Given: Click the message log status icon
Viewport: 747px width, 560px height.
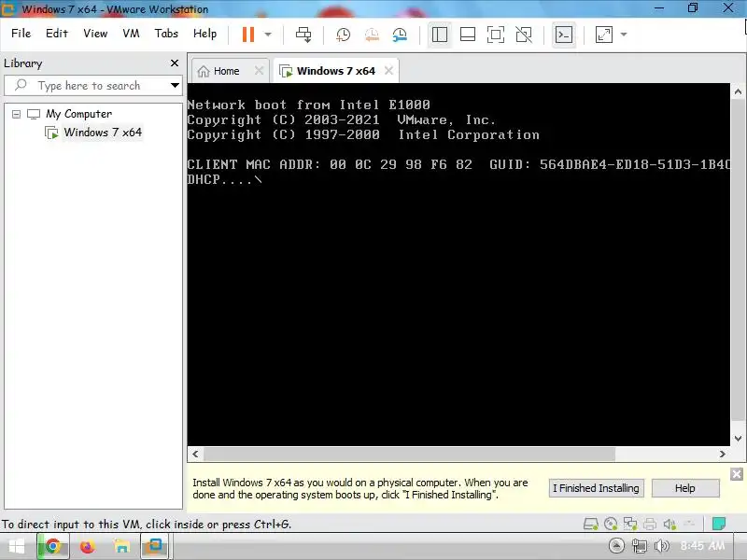Looking at the screenshot, I should (x=718, y=524).
